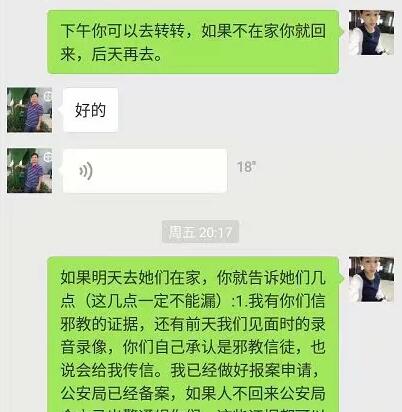
Task: Tap the text '1.我有你们信' in the long message
Action: pyautogui.click(x=280, y=301)
